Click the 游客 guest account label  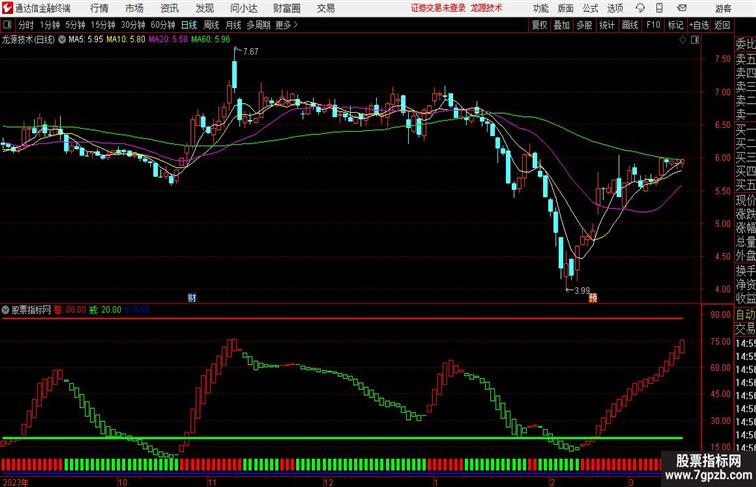pos(723,8)
